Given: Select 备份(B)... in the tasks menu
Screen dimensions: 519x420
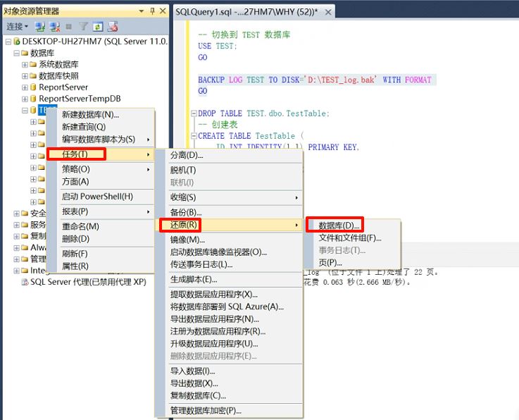Looking at the screenshot, I should pyautogui.click(x=187, y=212).
